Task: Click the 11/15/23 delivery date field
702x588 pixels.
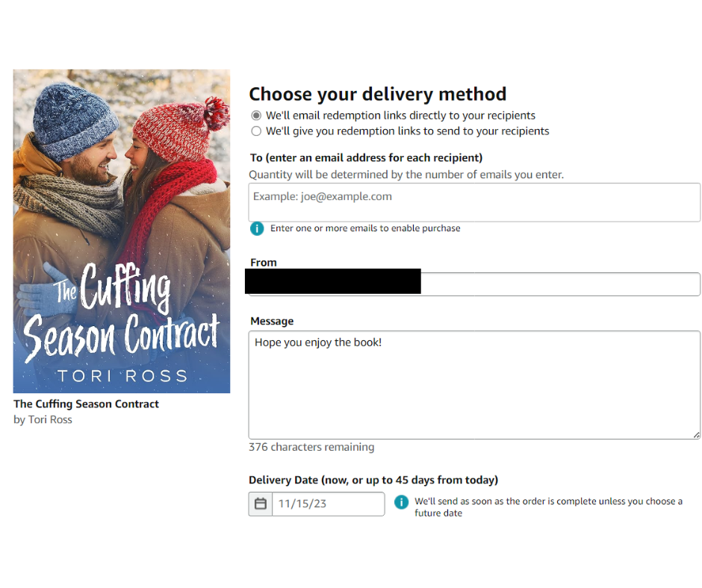Action: pyautogui.click(x=328, y=504)
